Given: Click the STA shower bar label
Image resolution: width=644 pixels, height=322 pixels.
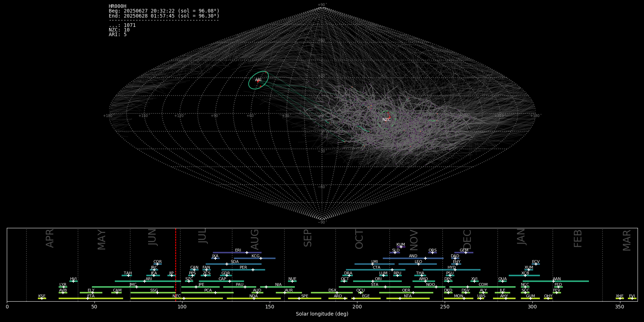Looking at the screenshot, I should 375,284.
